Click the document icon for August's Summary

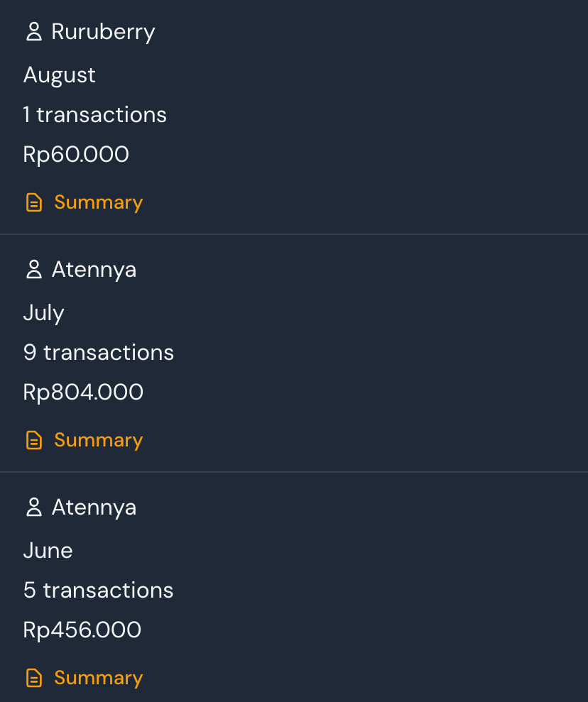(x=33, y=203)
